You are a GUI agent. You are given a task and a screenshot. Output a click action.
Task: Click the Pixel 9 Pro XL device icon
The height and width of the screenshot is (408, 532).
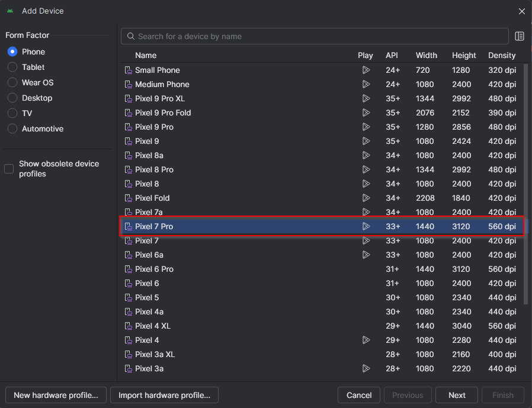[x=128, y=99]
